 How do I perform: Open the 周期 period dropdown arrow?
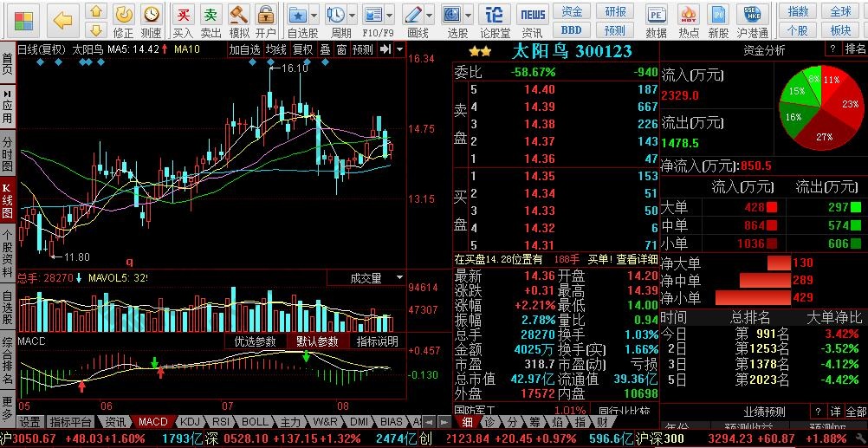353,16
